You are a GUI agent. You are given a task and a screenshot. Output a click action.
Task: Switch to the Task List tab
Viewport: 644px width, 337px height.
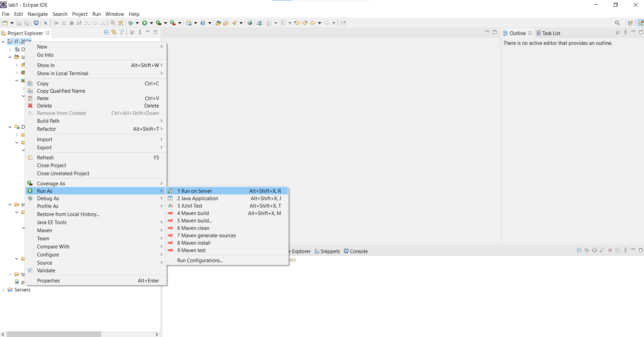(548, 33)
